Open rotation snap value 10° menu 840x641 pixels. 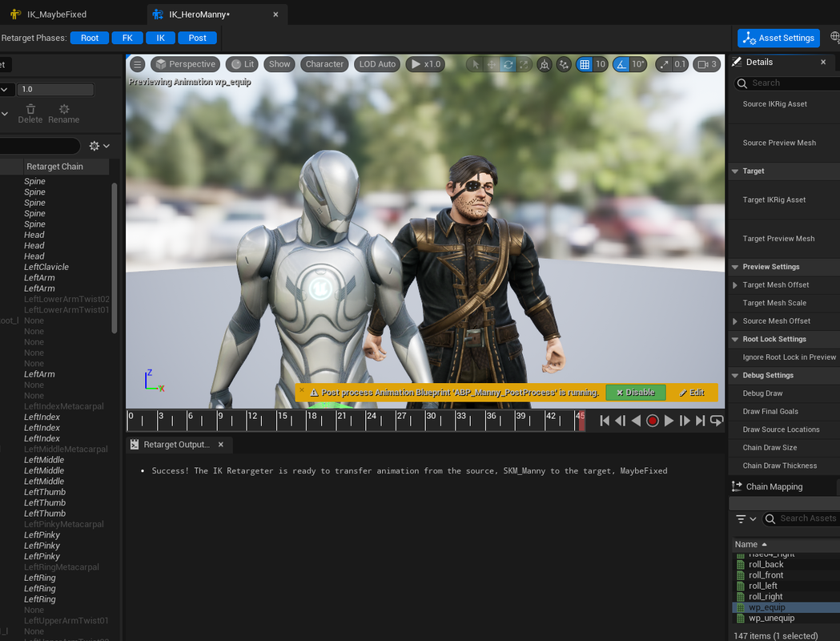click(x=637, y=64)
